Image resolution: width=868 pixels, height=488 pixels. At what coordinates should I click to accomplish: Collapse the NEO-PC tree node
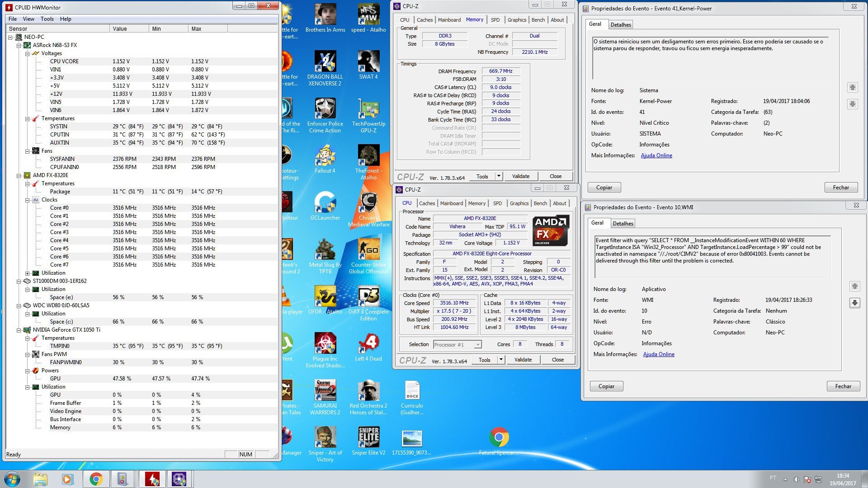(x=10, y=38)
